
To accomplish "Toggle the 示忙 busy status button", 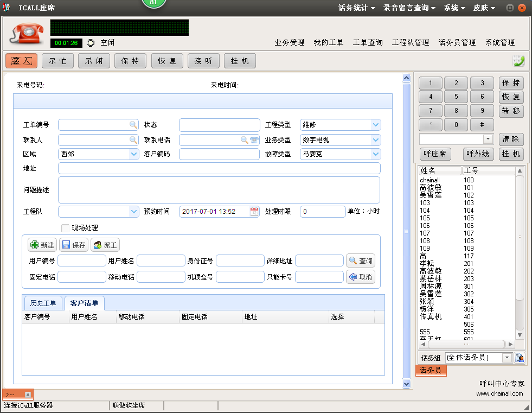I will [57, 61].
